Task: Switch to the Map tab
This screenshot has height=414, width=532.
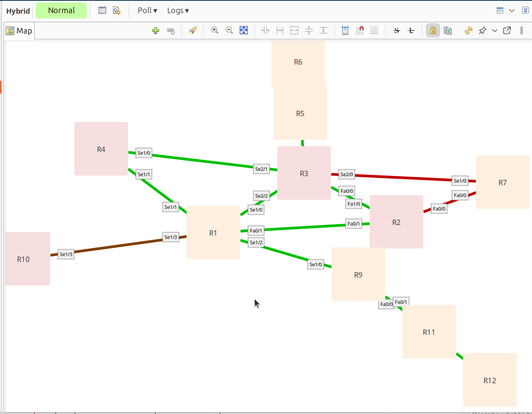Action: pos(19,31)
